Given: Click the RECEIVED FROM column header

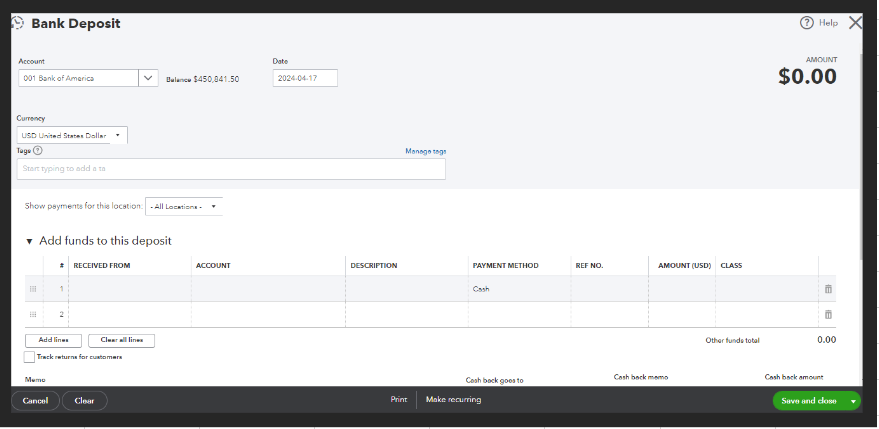Looking at the screenshot, I should [102, 266].
